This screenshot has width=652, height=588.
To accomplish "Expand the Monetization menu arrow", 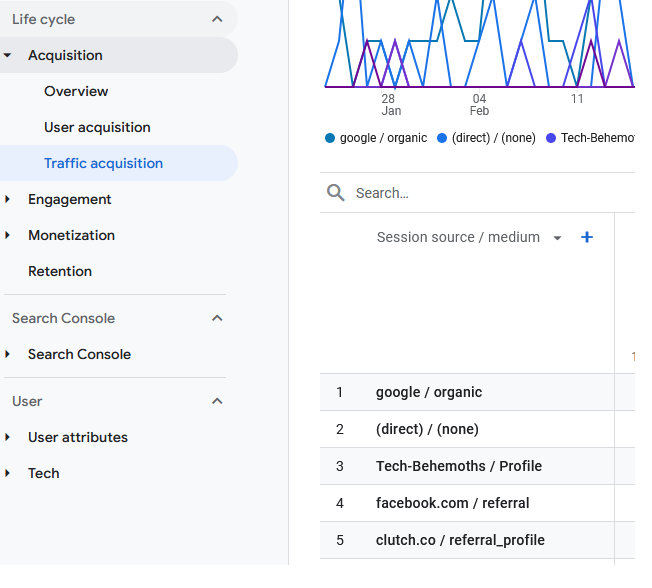I will click(8, 235).
